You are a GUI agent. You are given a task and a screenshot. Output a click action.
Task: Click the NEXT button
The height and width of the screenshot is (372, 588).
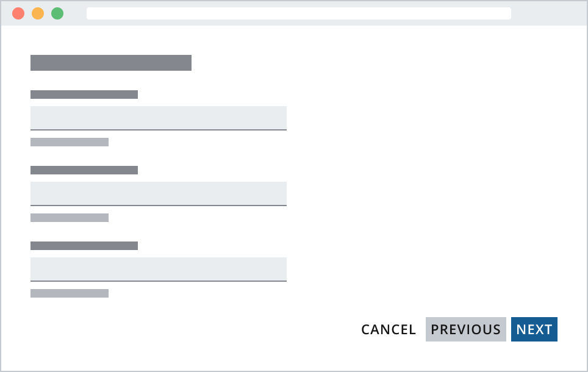tap(534, 329)
